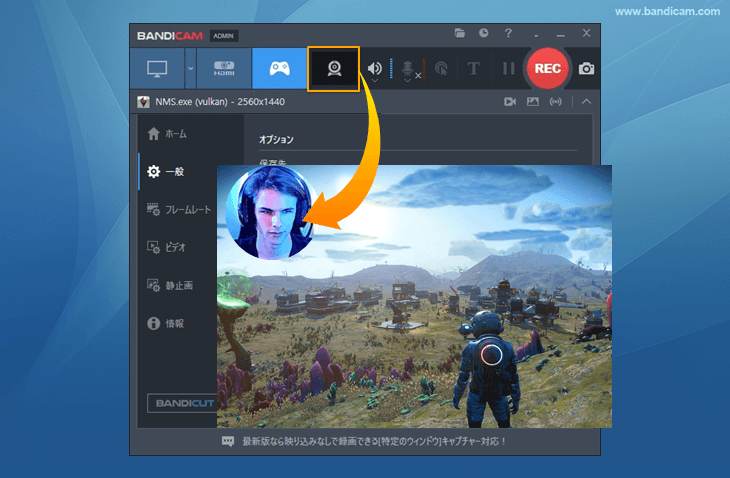Toggle the speaker sound icon

click(x=374, y=68)
